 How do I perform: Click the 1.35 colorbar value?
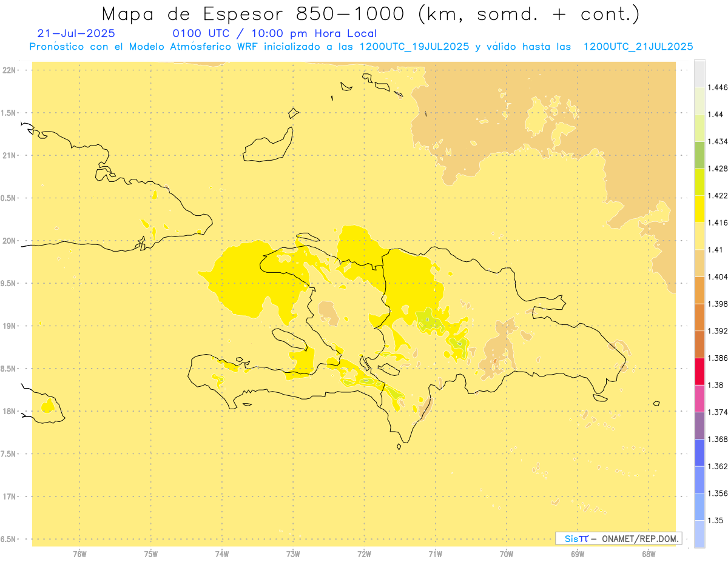click(716, 520)
